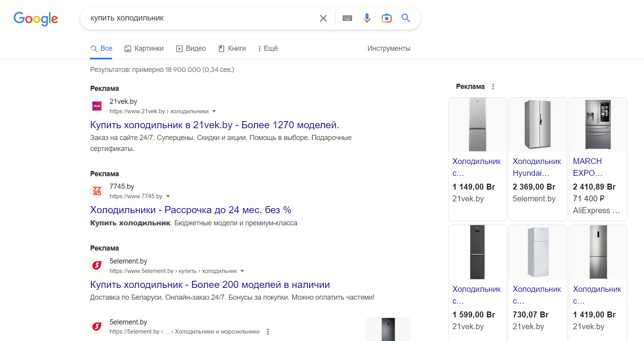Start voice search with the microphone icon
Screen dimensions: 644x341
pyautogui.click(x=367, y=18)
